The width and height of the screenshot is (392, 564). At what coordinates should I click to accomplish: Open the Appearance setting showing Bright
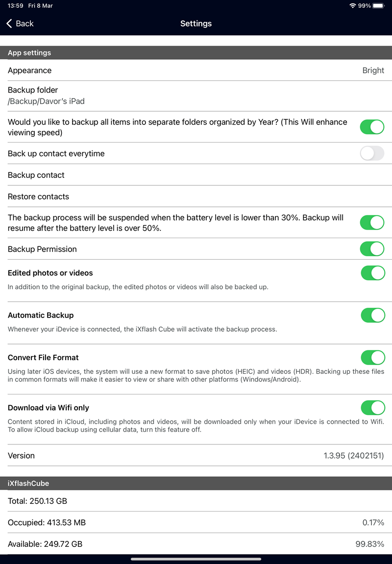click(196, 71)
